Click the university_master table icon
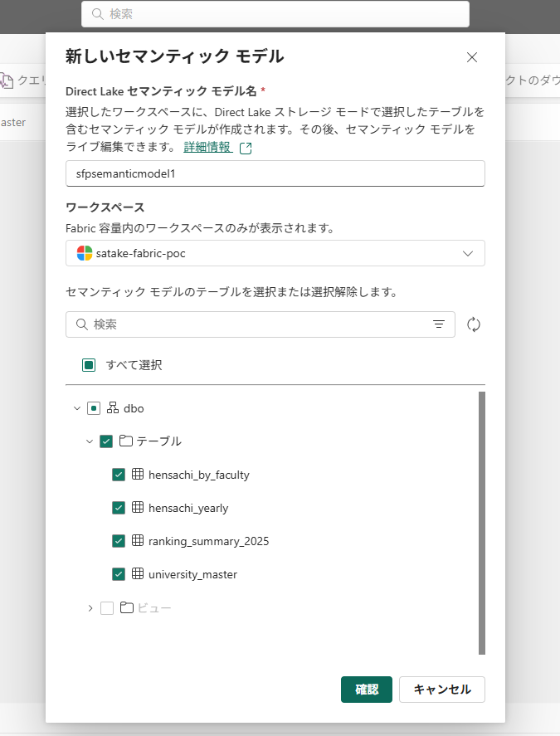This screenshot has width=560, height=736. tap(138, 573)
